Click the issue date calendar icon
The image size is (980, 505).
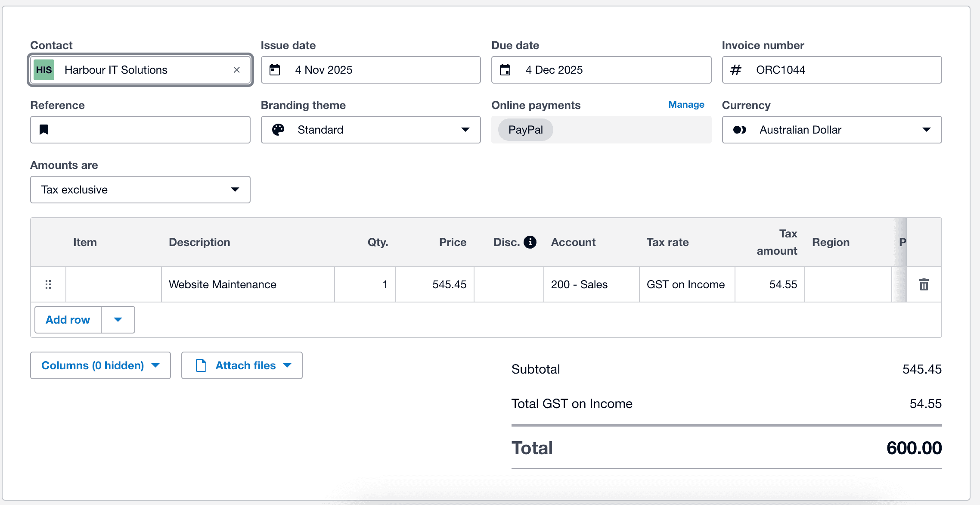(x=275, y=70)
